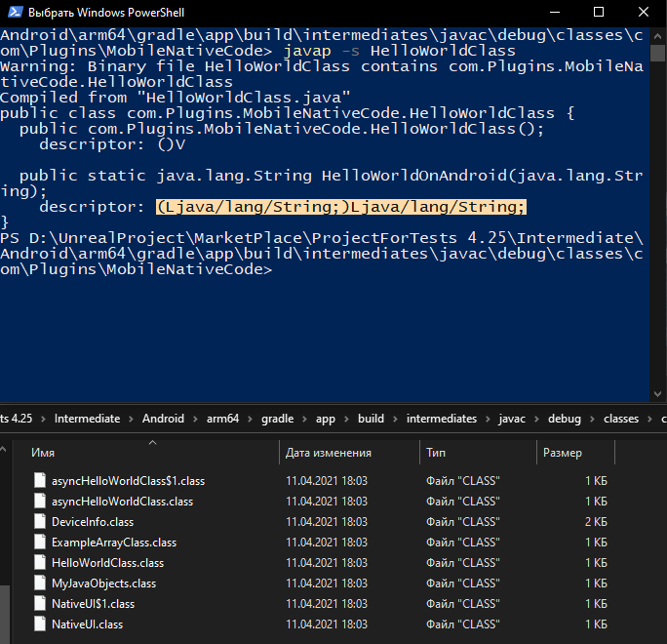
Task: Select the HelloWorldClass.class file name
Action: coord(107,563)
